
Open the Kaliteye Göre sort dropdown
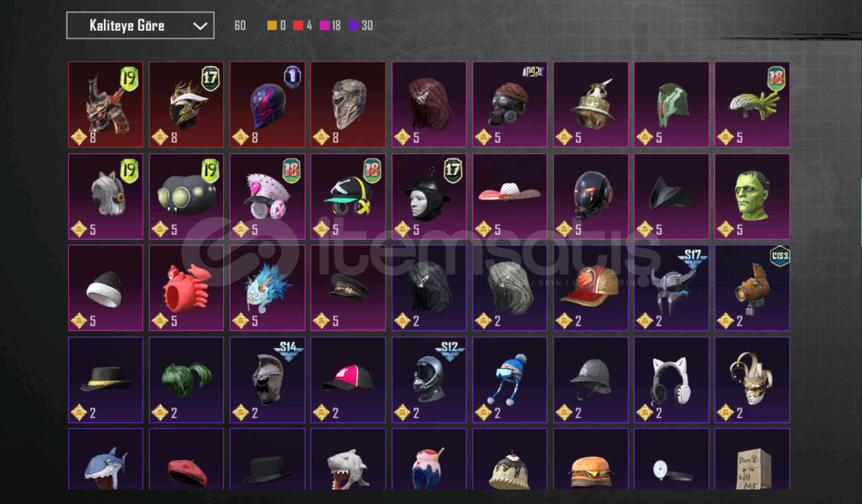pyautogui.click(x=140, y=26)
